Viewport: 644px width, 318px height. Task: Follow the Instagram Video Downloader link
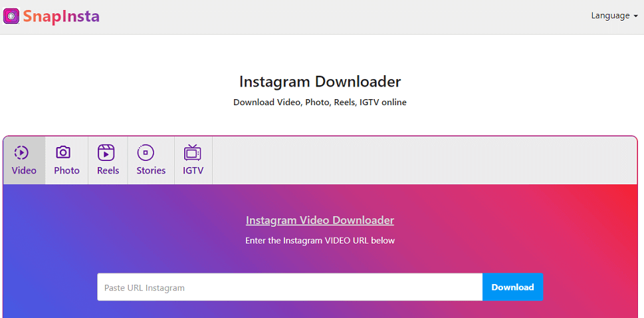[x=320, y=220]
